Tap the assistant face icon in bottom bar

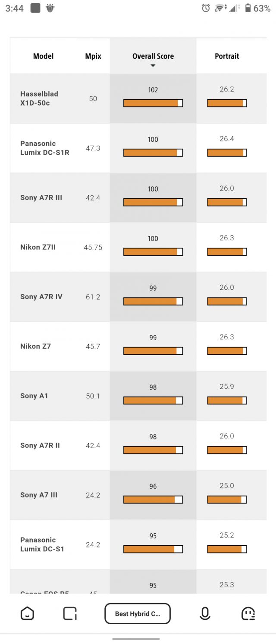tap(248, 613)
